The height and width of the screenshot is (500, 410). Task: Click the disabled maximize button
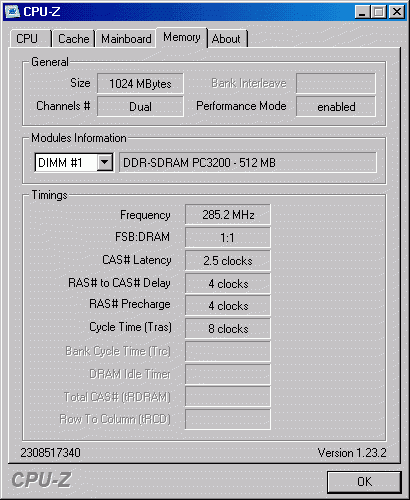[x=379, y=12]
